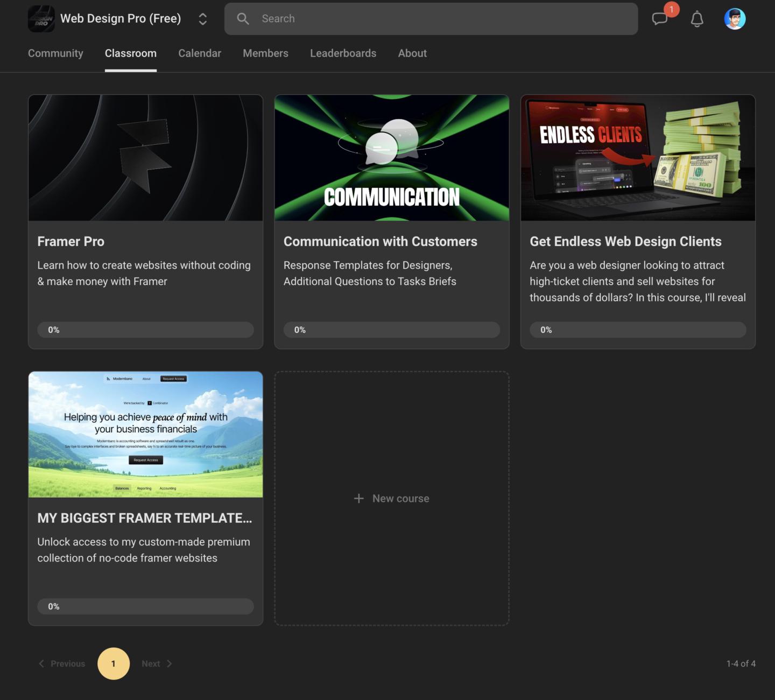Click the Unlock access template description

click(144, 550)
